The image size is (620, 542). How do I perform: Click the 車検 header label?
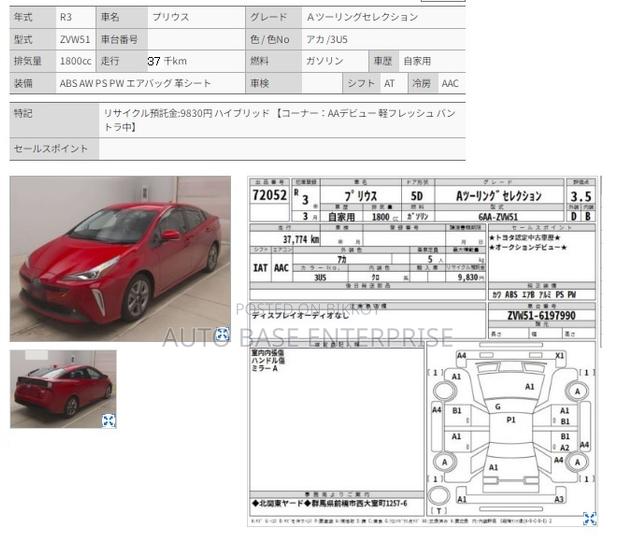point(259,83)
